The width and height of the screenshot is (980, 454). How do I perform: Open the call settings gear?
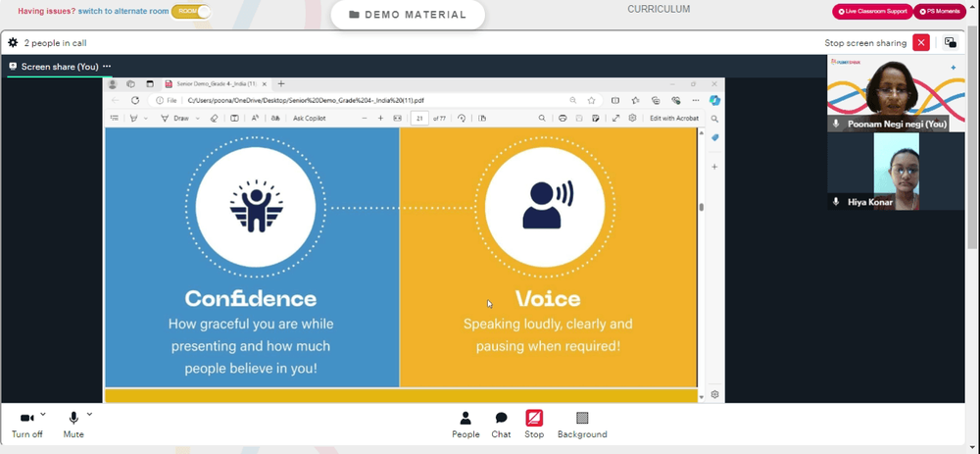[13, 43]
